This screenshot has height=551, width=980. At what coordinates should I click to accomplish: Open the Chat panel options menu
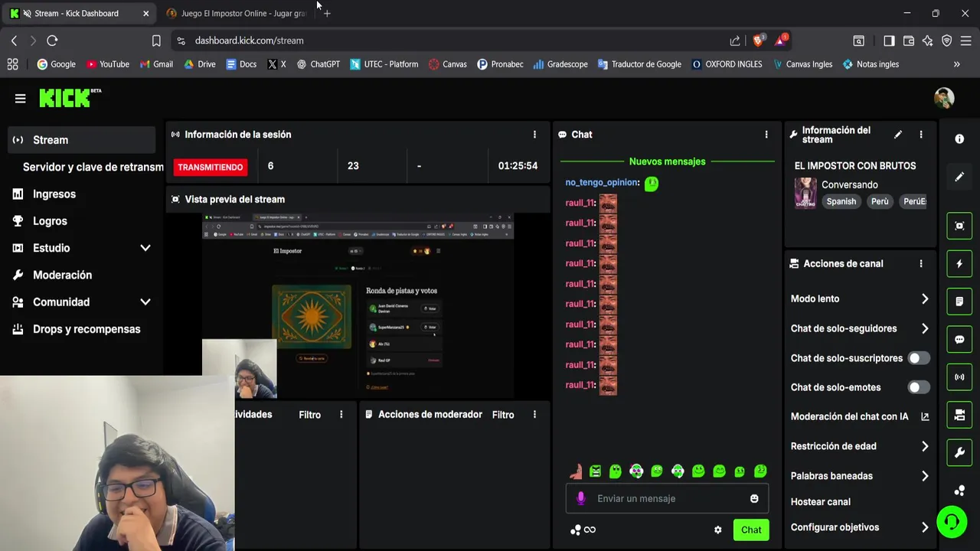coord(766,135)
